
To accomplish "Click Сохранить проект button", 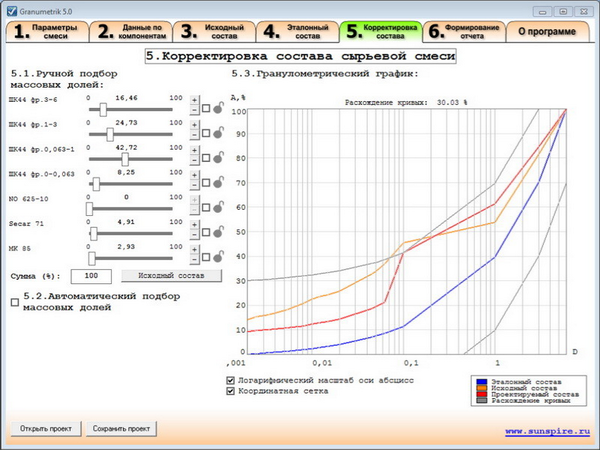I will pos(121,429).
